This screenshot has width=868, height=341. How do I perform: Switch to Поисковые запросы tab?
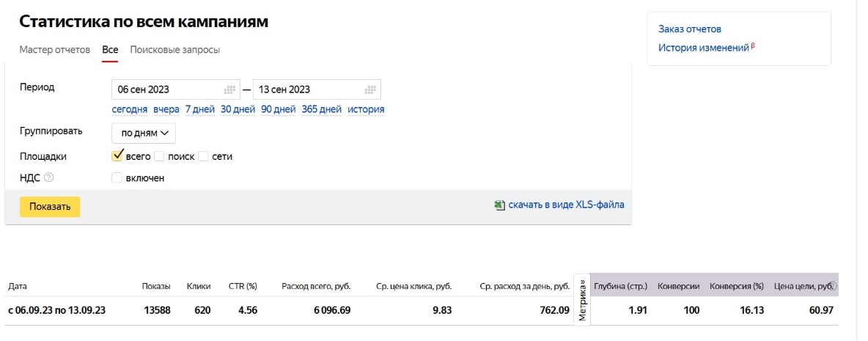coord(175,50)
